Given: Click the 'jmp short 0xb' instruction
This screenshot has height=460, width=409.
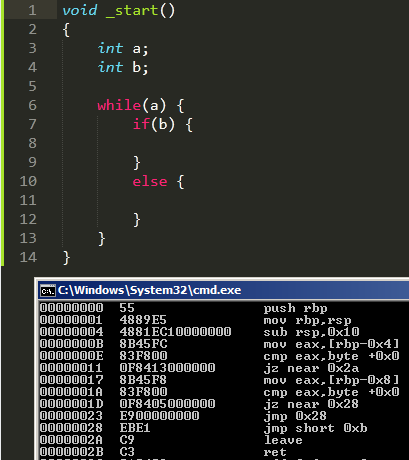Looking at the screenshot, I should [315, 428].
